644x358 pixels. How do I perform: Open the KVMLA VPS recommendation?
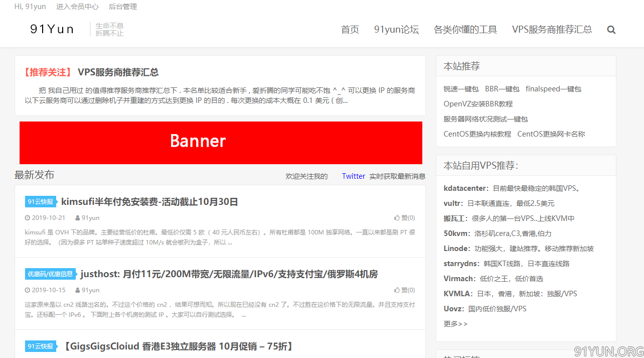[x=511, y=294]
